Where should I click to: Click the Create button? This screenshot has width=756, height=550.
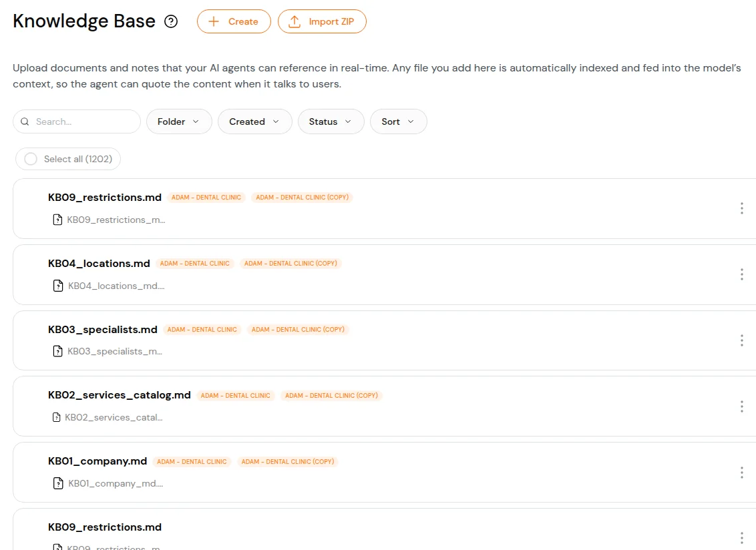[234, 21]
